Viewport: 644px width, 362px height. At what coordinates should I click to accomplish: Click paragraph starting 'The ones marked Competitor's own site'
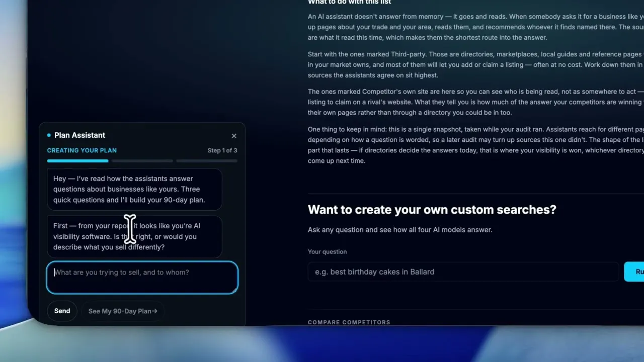(x=476, y=102)
